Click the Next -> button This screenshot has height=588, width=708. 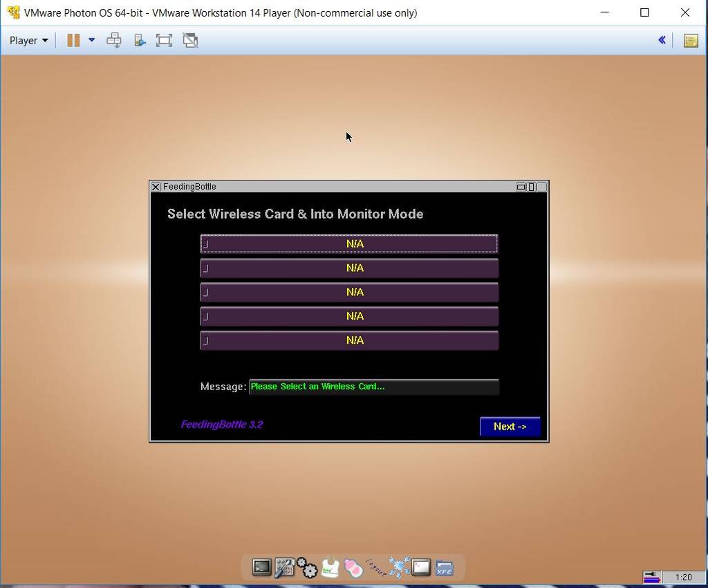click(x=510, y=426)
